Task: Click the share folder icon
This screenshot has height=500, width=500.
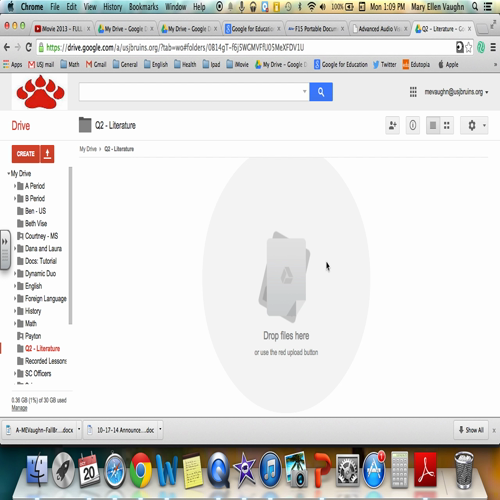Action: pyautogui.click(x=392, y=125)
